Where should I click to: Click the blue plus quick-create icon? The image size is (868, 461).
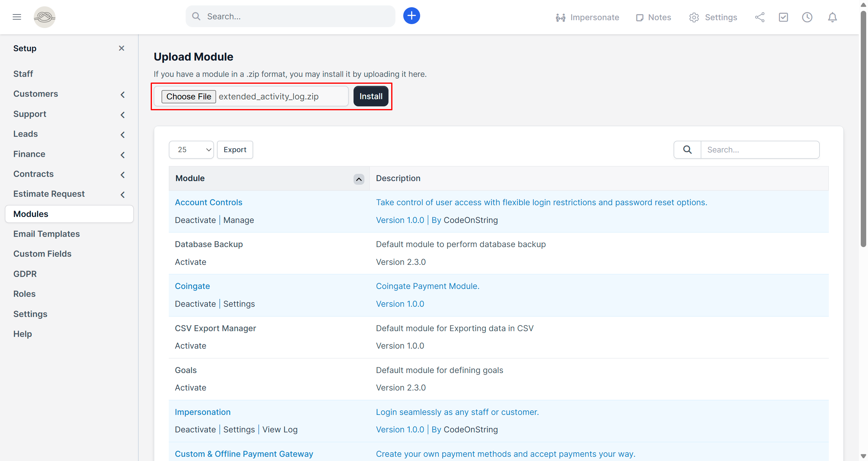(x=411, y=16)
